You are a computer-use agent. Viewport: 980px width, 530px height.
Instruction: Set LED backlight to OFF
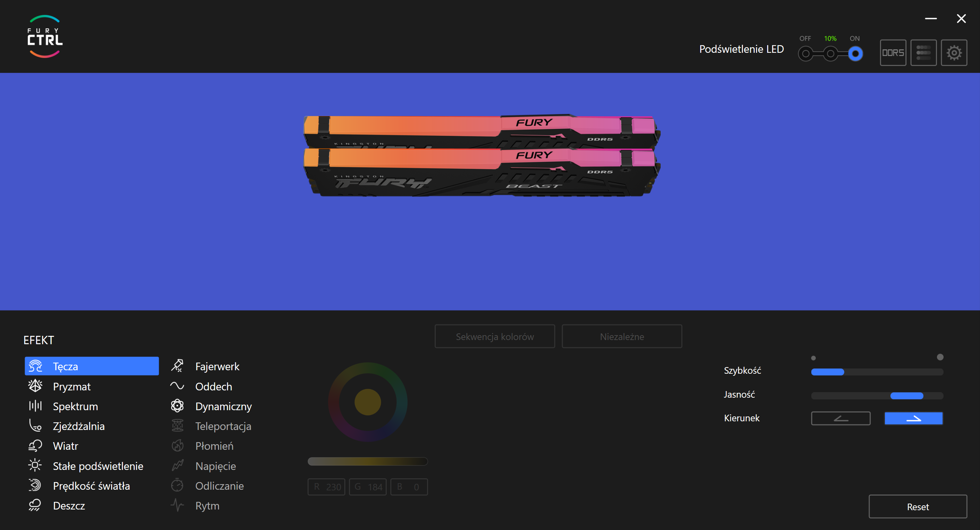coord(805,54)
